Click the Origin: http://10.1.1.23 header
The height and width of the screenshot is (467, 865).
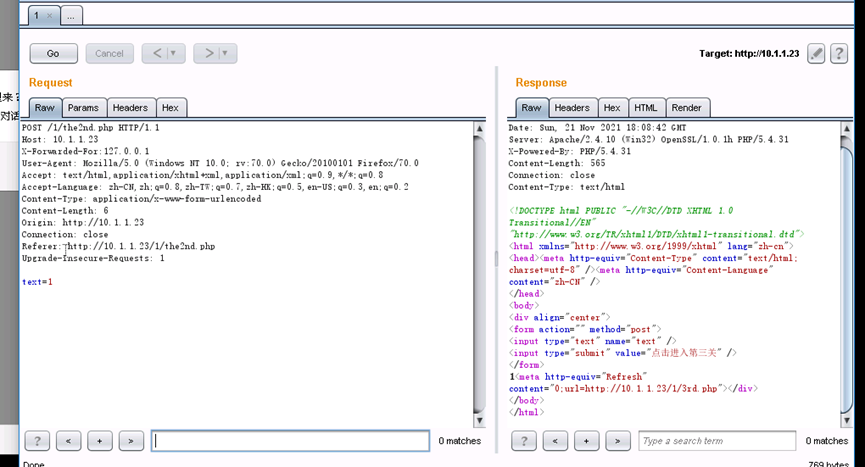click(83, 222)
